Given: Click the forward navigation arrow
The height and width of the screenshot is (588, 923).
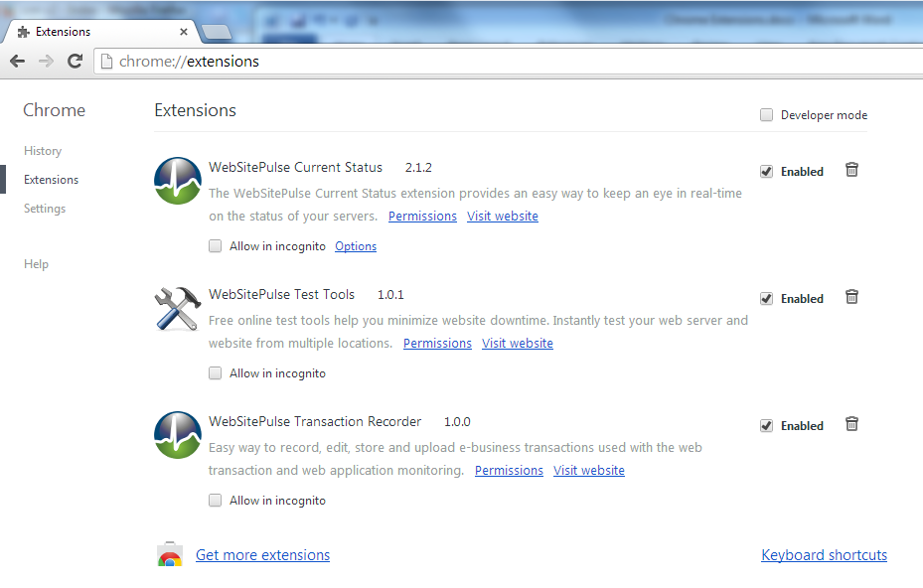Looking at the screenshot, I should coord(46,61).
